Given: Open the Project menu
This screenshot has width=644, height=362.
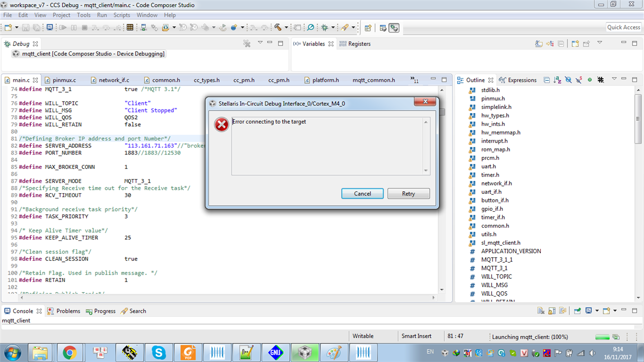Looking at the screenshot, I should click(61, 15).
